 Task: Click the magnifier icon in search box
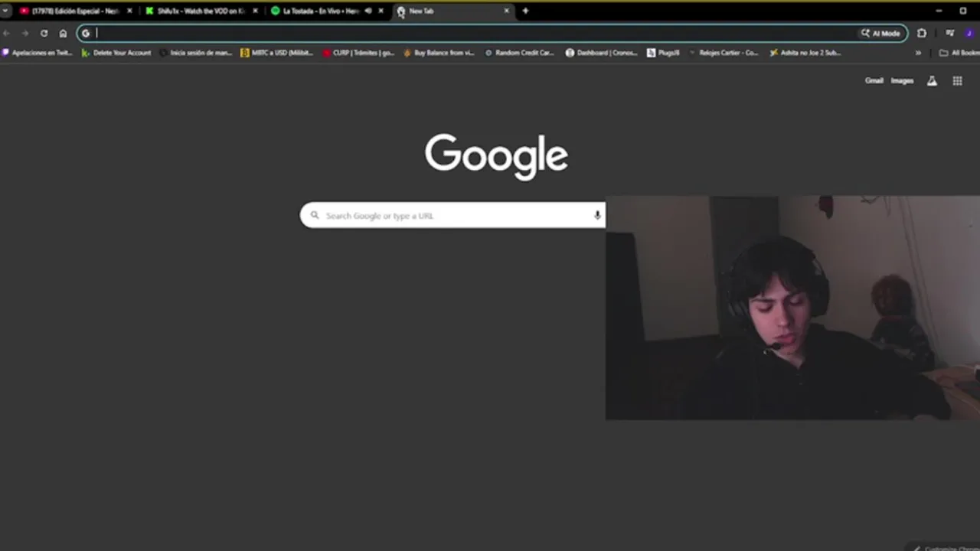point(314,215)
